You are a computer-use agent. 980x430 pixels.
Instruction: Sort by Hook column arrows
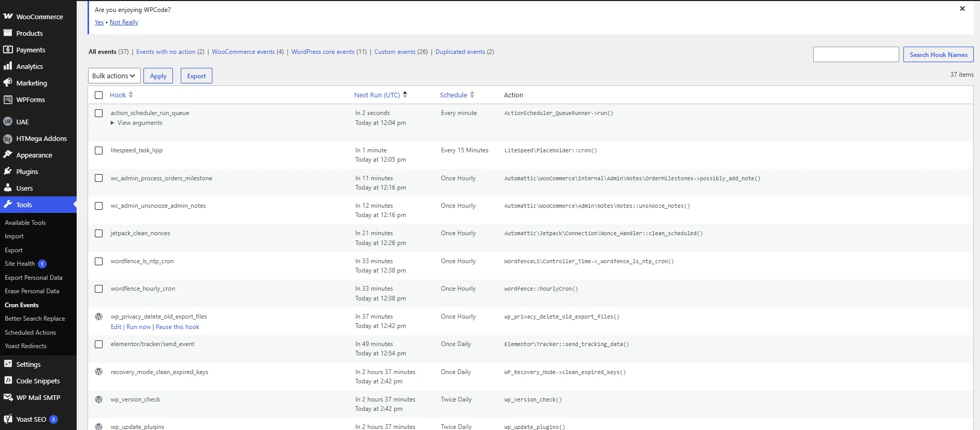(131, 95)
